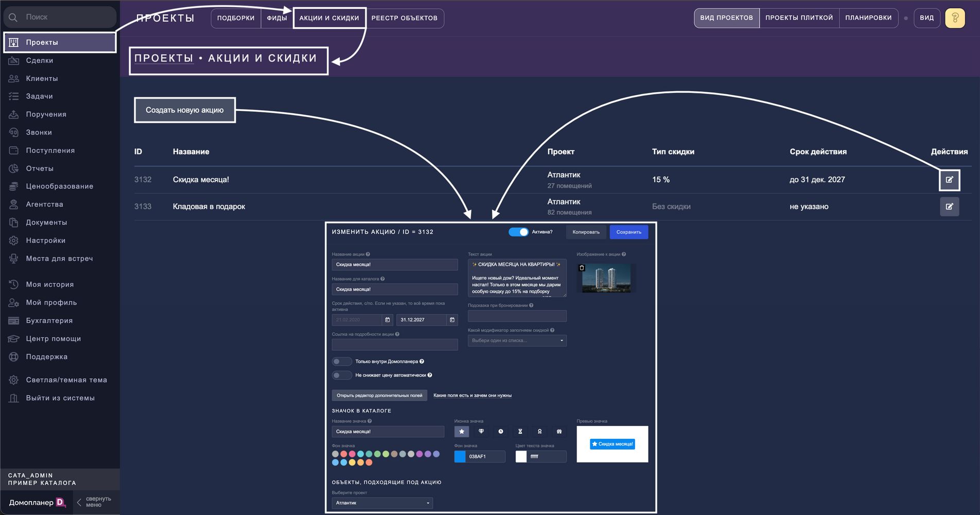
Task: Open edit icon for Скидка месяца! row
Action: (949, 180)
